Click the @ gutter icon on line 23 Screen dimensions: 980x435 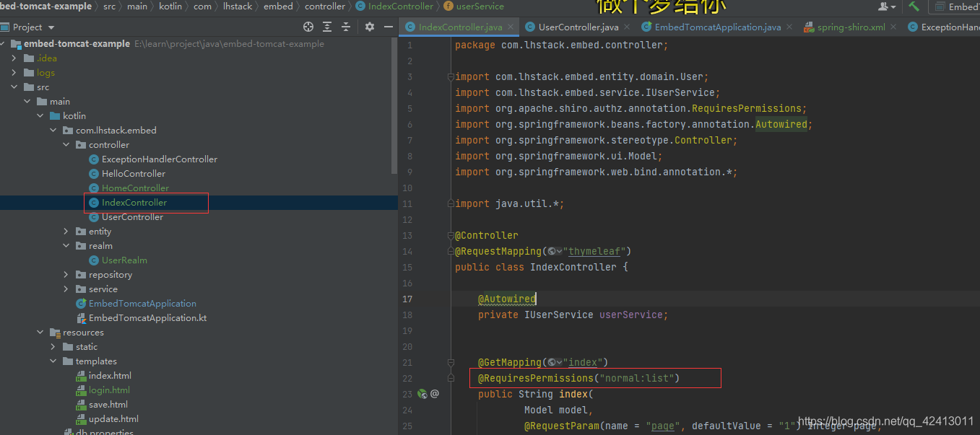point(435,394)
